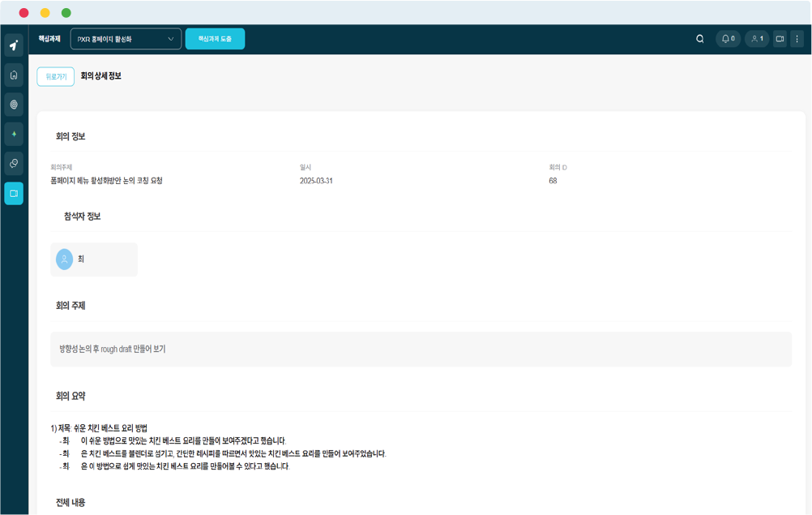812x515 pixels.
Task: Open the home icon in sidebar
Action: (x=14, y=75)
